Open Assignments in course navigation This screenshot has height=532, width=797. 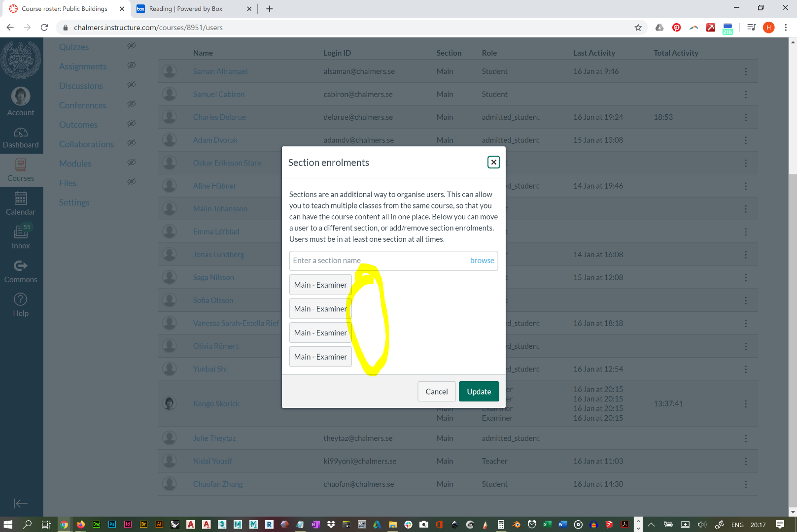(83, 66)
